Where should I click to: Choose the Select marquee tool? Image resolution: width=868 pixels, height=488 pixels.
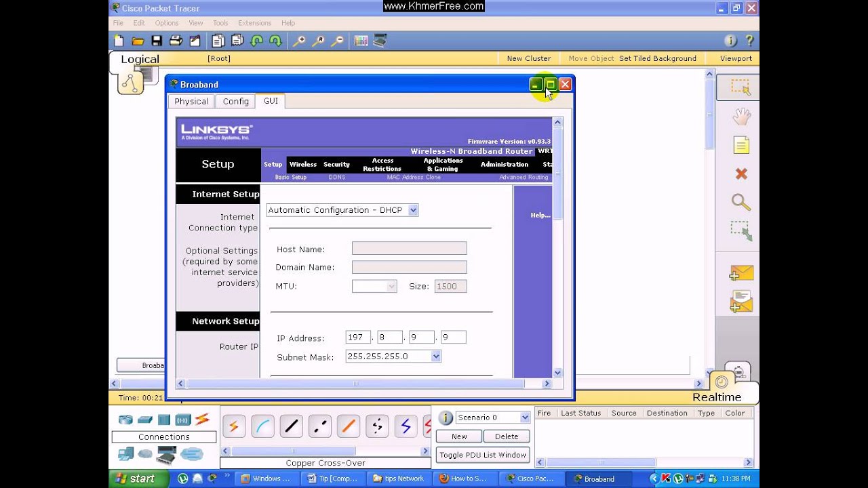click(741, 87)
